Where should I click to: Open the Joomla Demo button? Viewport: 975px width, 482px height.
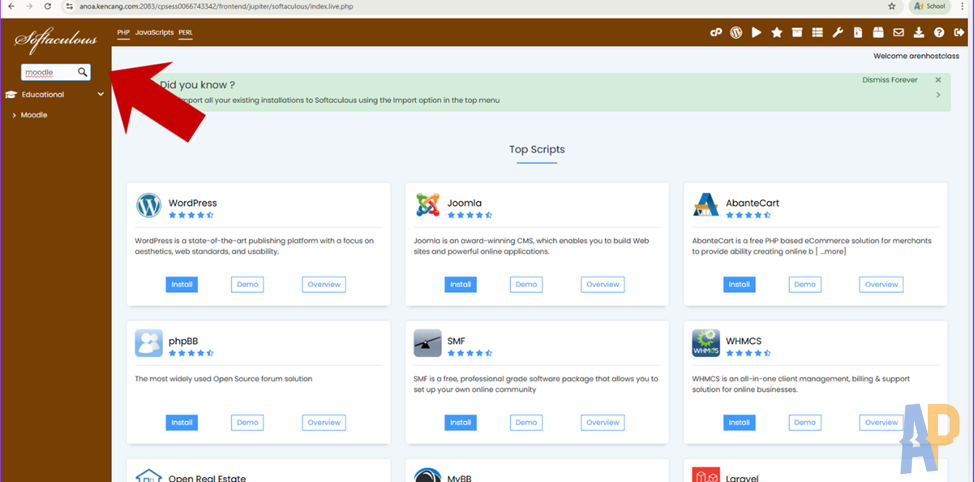(526, 284)
